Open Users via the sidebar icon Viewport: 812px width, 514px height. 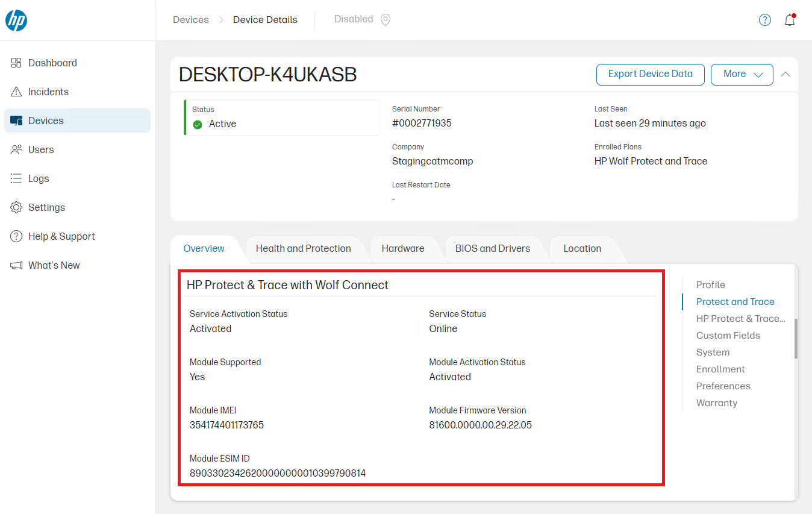[16, 149]
